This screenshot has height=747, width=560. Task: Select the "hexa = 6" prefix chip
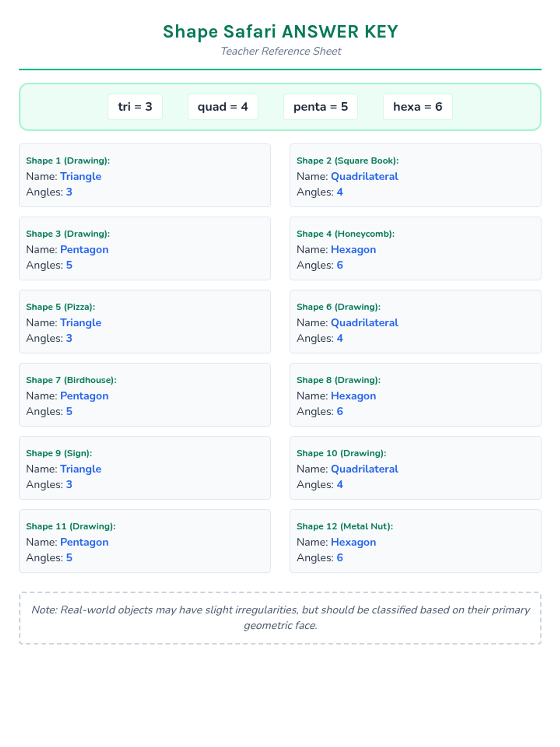[417, 107]
